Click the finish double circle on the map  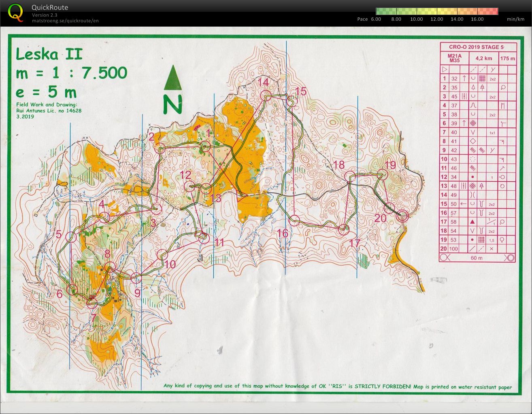click(x=402, y=216)
